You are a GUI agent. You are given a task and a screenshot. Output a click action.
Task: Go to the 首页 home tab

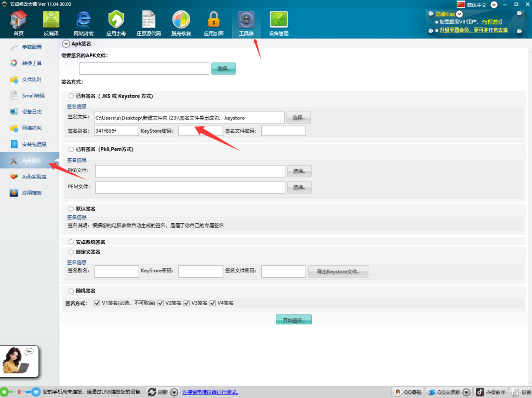point(19,23)
